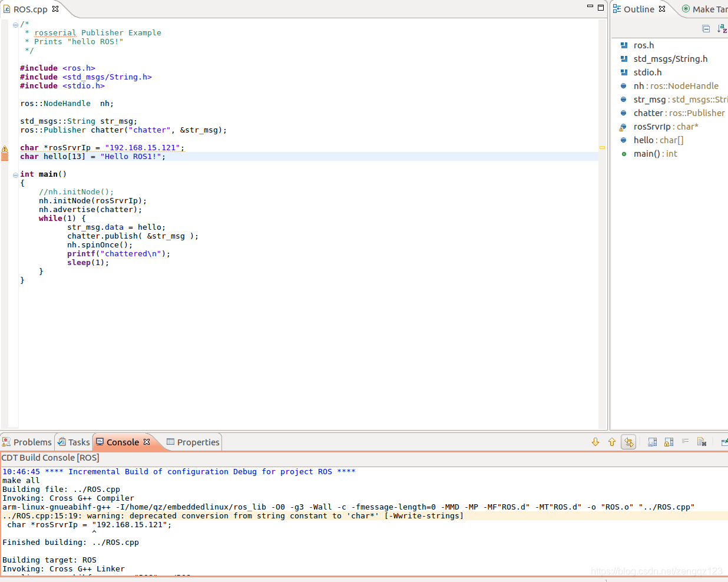The height and width of the screenshot is (582, 728).
Task: Select ros.h in the Outline
Action: click(643, 45)
